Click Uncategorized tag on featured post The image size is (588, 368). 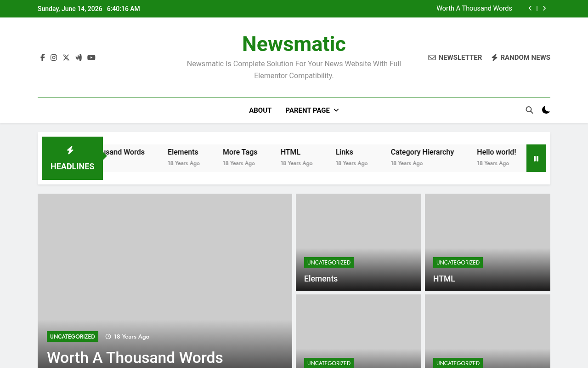pos(73,337)
